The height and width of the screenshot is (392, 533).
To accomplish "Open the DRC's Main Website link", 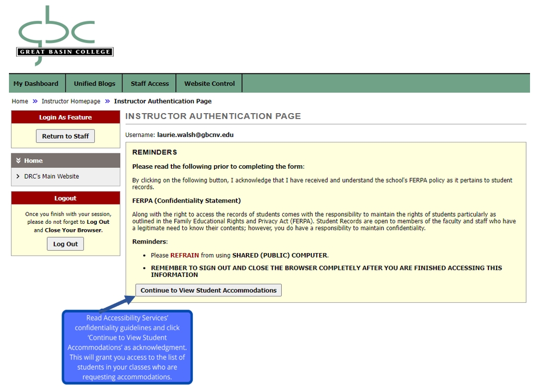I will [x=52, y=177].
